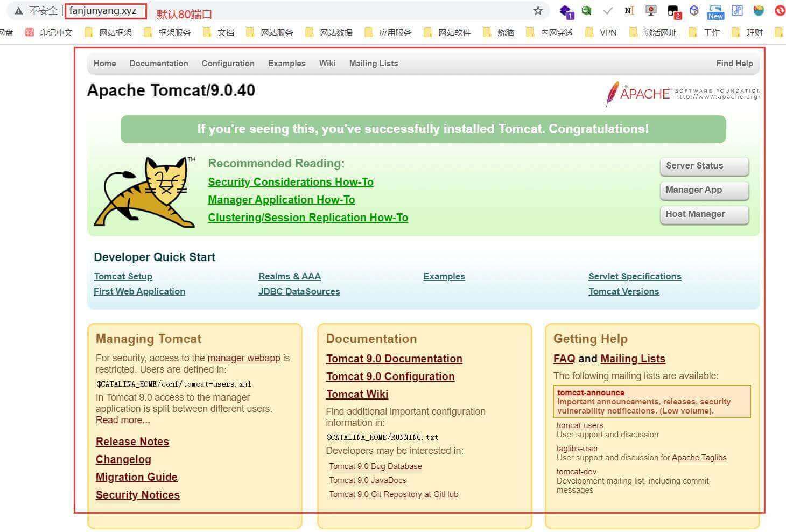Open Wiki in the nav bar

[x=327, y=64]
